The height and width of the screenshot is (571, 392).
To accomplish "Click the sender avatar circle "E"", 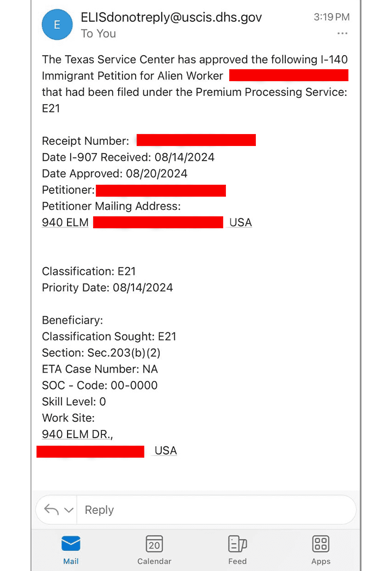I will pos(57,25).
